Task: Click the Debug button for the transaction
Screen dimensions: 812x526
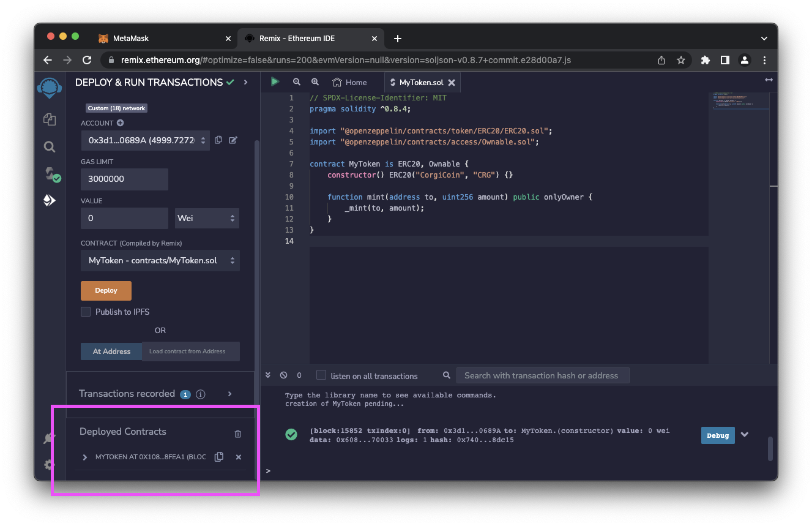Action: tap(718, 435)
